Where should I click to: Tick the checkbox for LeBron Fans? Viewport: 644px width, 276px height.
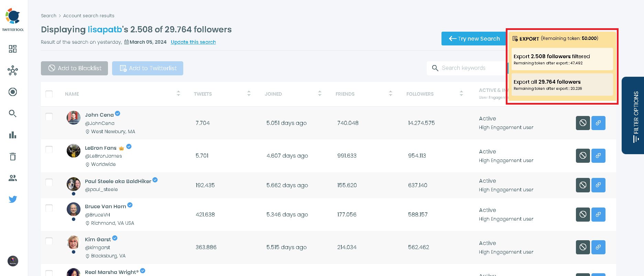pos(49,149)
